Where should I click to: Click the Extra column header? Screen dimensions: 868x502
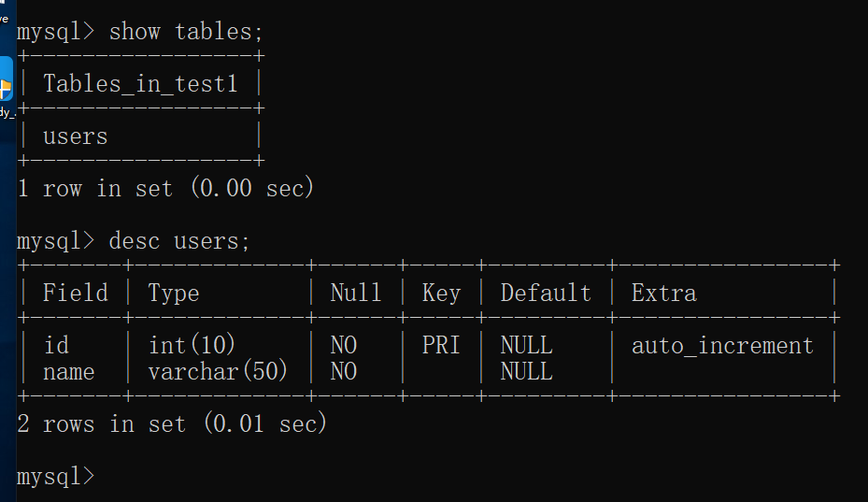(x=663, y=293)
